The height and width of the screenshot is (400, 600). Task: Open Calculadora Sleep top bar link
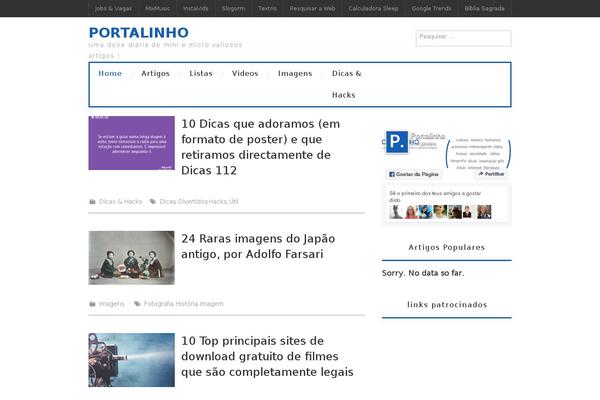click(373, 8)
